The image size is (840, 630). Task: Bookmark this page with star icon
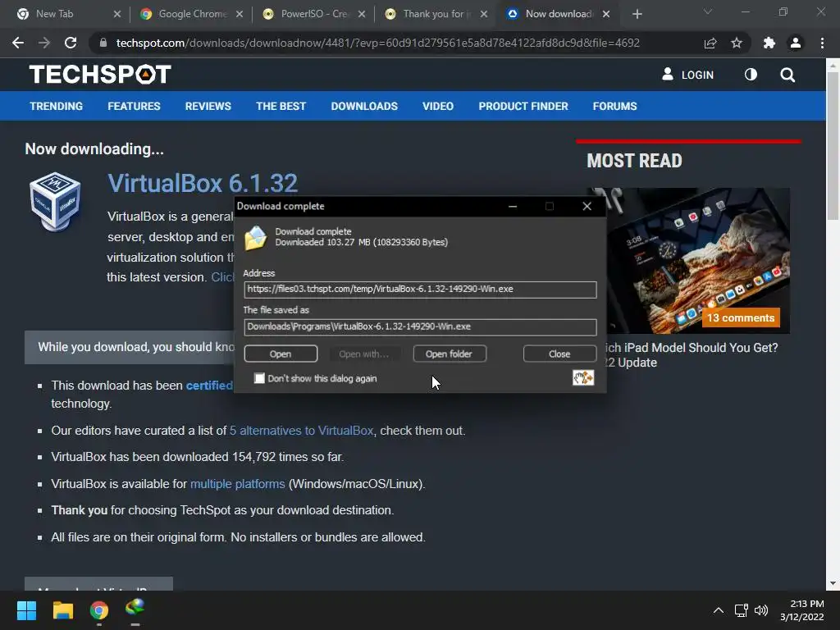pos(737,43)
